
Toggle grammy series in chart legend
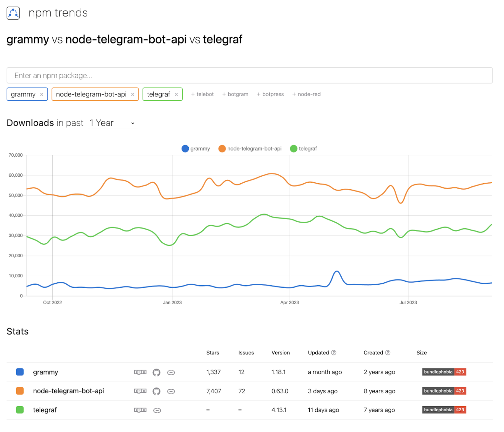coord(196,149)
